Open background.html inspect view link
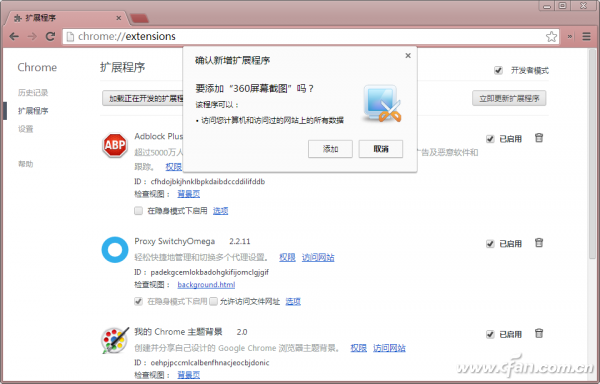 (x=206, y=285)
